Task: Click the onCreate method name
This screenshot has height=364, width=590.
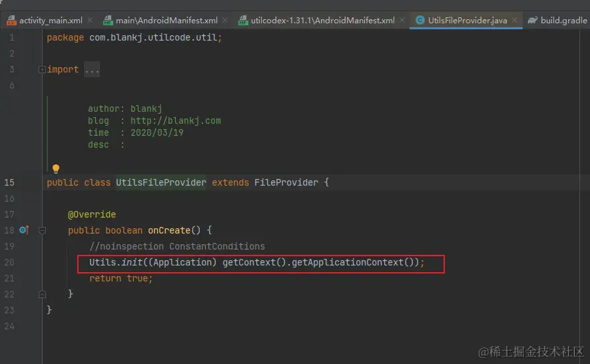Action: [x=169, y=230]
